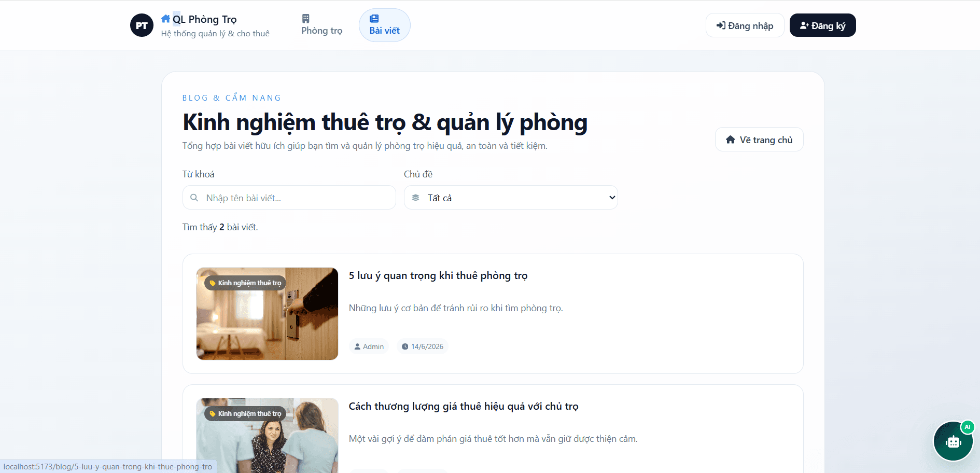980x473 pixels.
Task: Click Kinh nghiệm thuê trọ tag on second article
Action: coord(245,413)
